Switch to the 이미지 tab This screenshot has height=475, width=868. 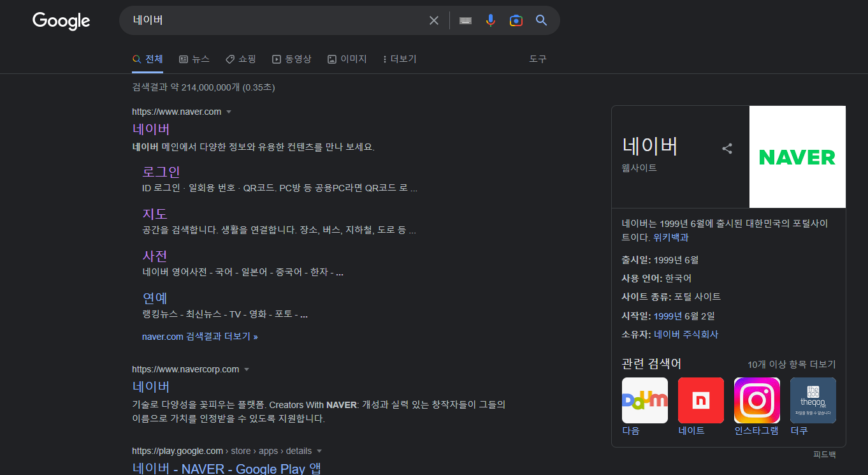pos(347,59)
